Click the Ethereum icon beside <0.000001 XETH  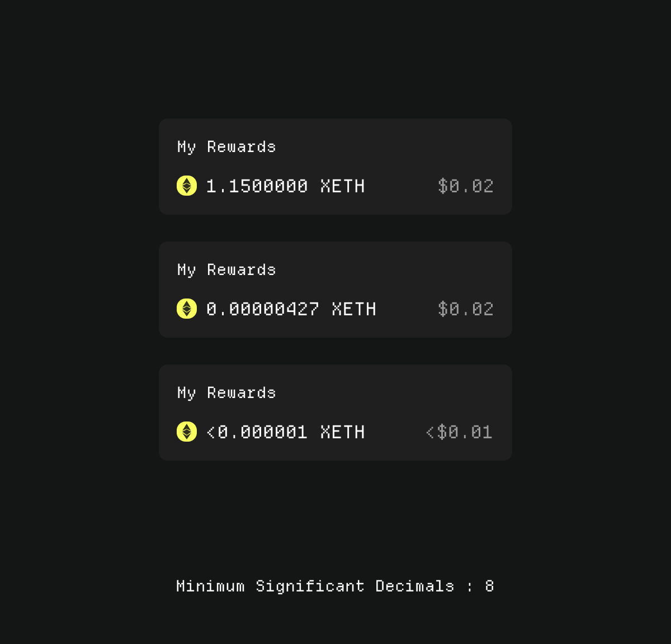187,432
